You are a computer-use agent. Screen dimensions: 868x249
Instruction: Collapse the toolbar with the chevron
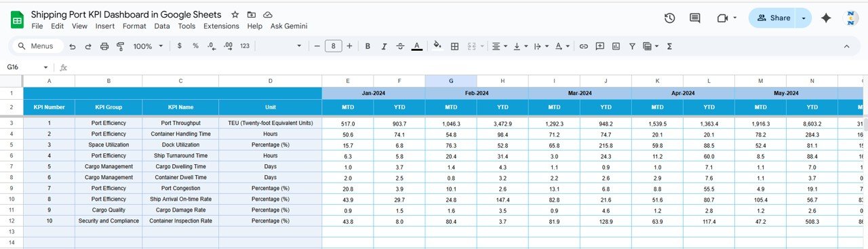click(846, 46)
